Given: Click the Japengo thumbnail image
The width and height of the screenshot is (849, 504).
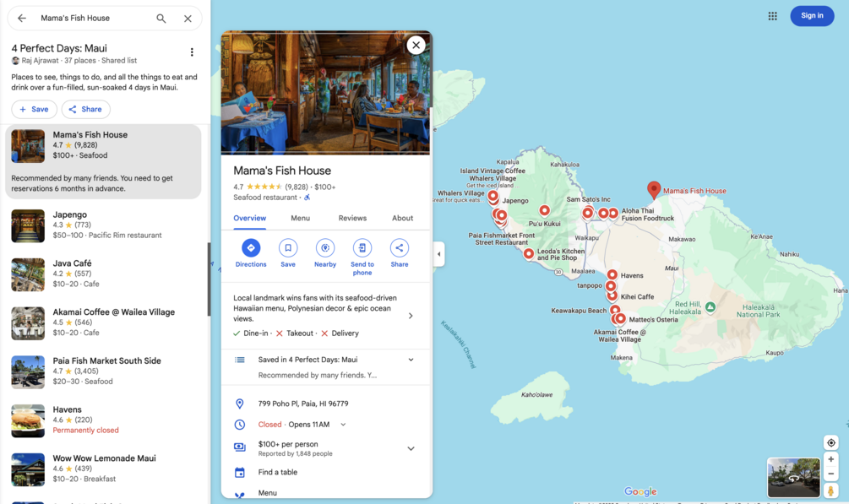Looking at the screenshot, I should tap(28, 225).
